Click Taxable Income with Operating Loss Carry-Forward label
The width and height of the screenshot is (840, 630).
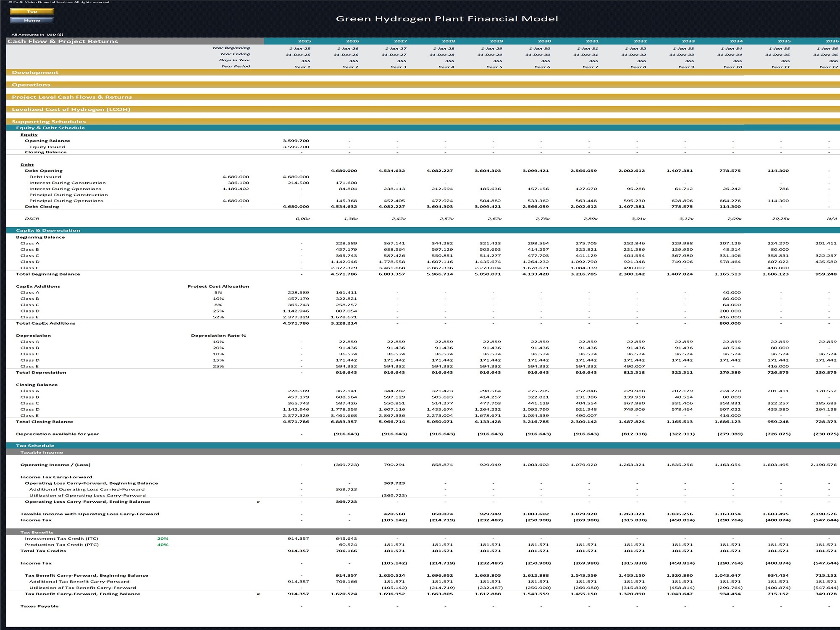click(x=90, y=514)
